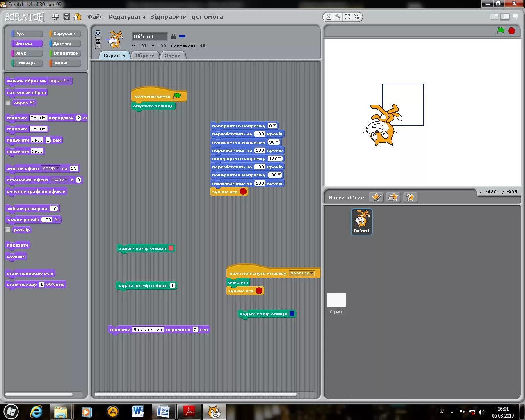Click the sprite lock icon

[173, 37]
